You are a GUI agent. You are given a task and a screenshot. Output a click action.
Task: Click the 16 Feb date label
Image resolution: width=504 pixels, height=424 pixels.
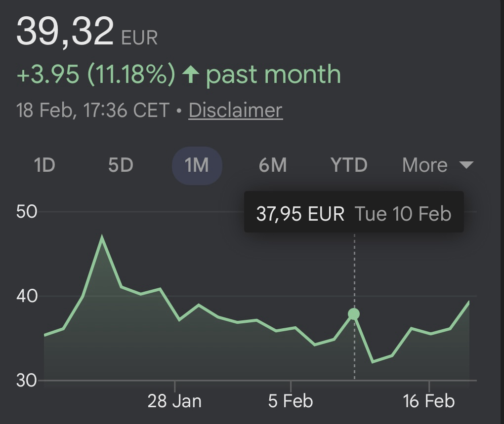pyautogui.click(x=428, y=401)
